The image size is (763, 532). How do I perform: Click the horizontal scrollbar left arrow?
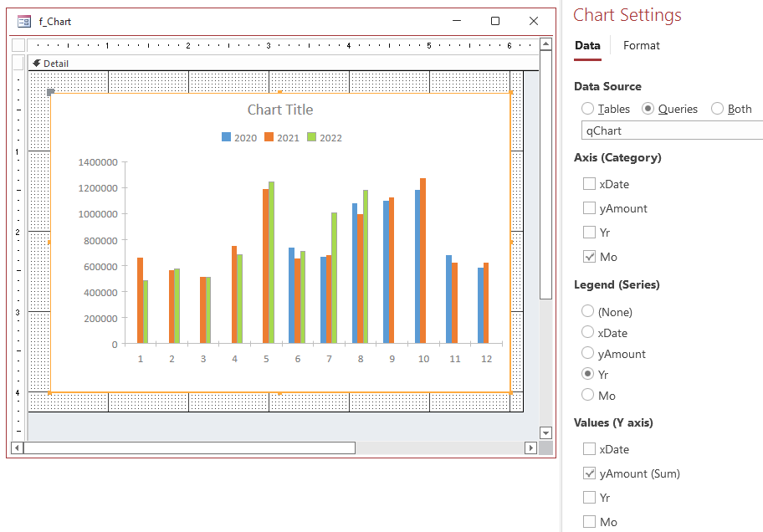coord(17,448)
